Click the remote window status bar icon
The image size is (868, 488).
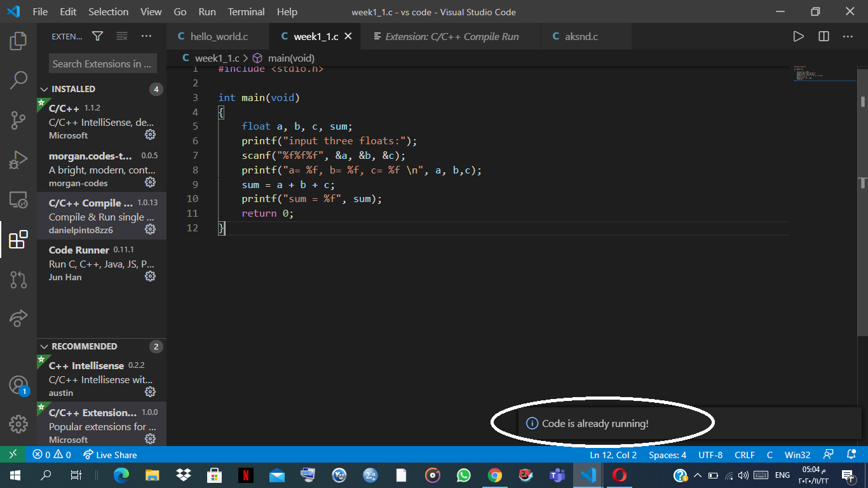click(x=13, y=455)
